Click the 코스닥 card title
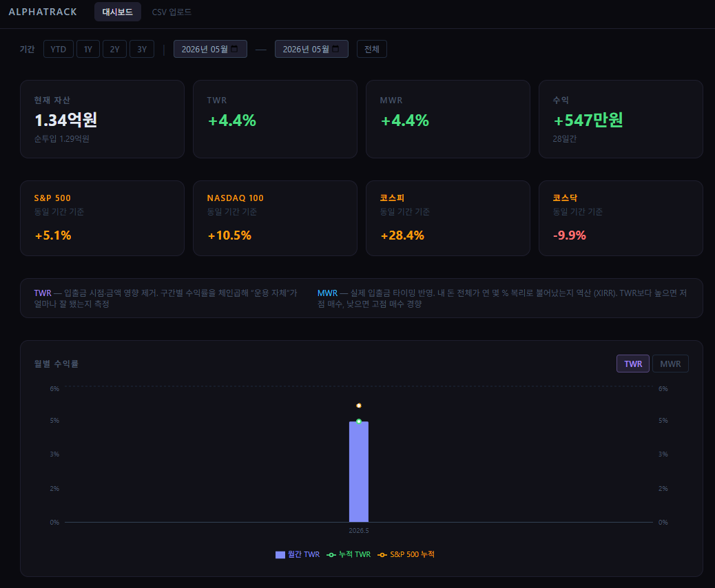715x588 pixels. pos(565,198)
